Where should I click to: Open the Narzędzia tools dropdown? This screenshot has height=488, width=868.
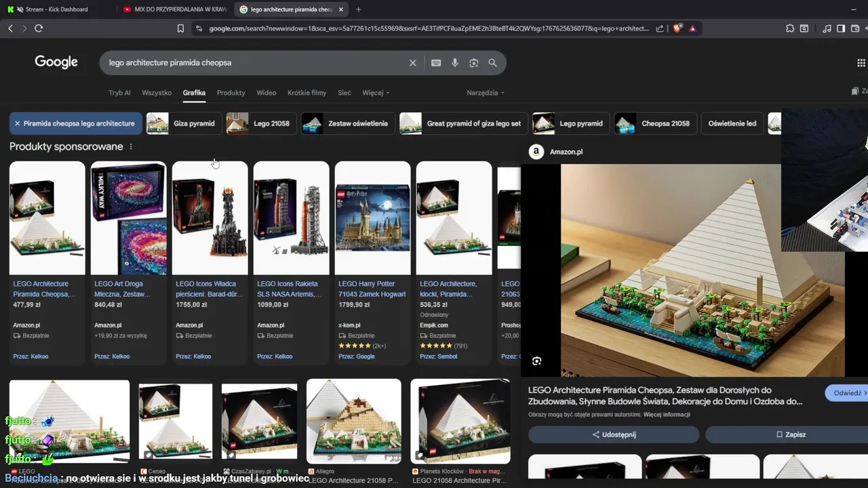pos(486,93)
